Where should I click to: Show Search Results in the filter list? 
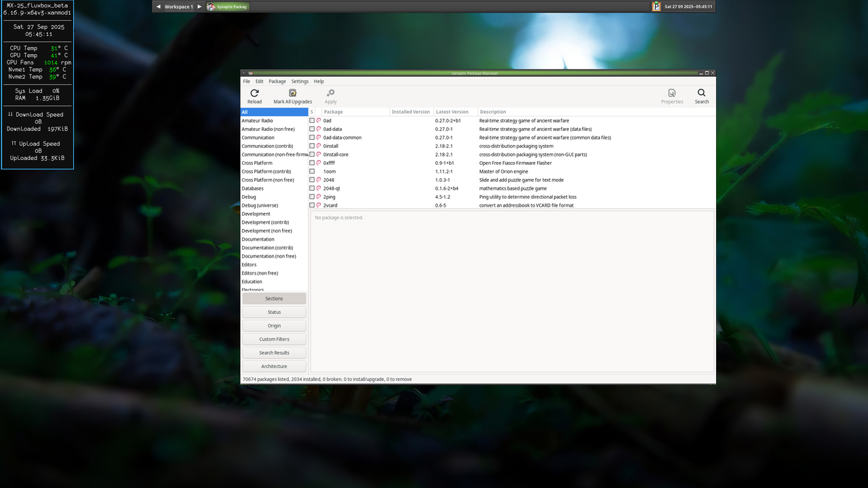pyautogui.click(x=274, y=352)
